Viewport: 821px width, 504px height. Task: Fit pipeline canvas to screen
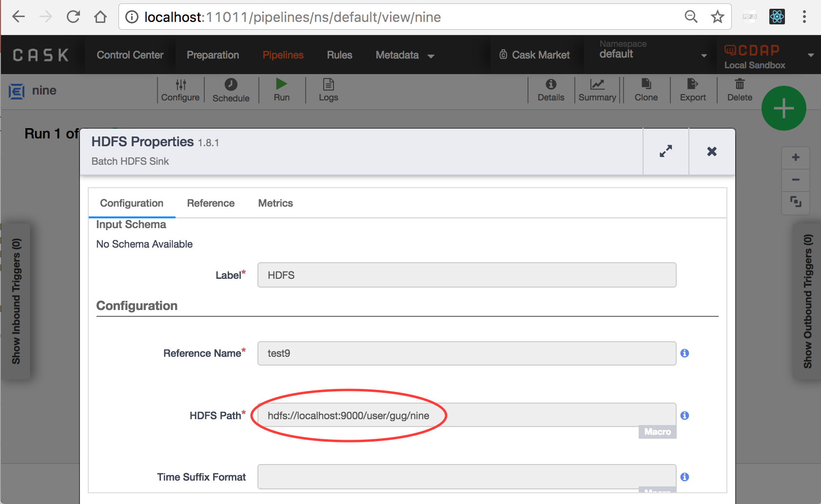pyautogui.click(x=796, y=202)
